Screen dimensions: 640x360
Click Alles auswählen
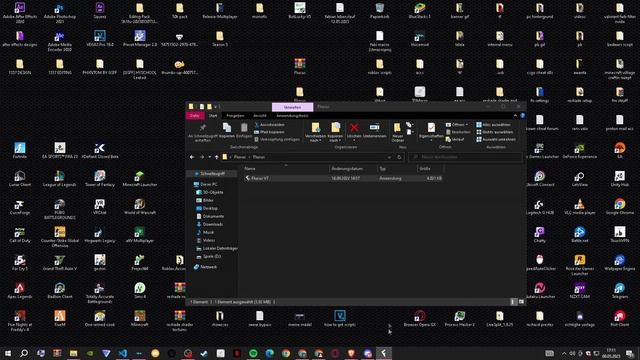(493, 124)
